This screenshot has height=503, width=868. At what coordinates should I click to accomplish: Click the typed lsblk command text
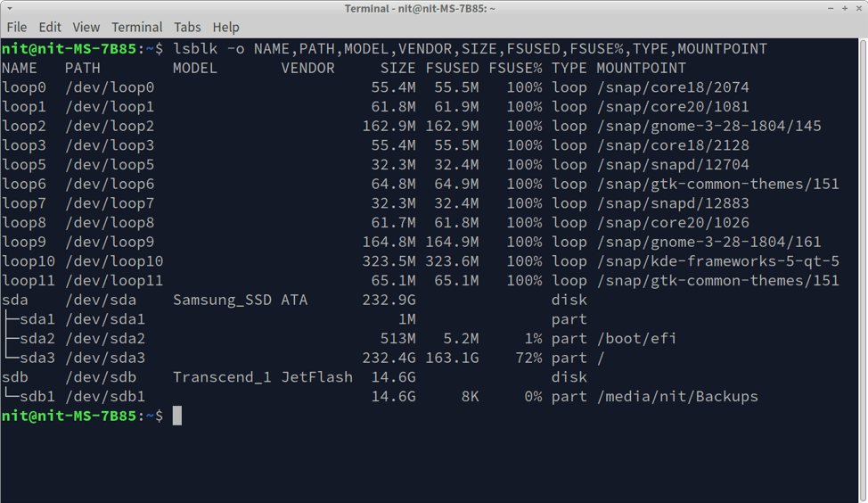(x=470, y=49)
